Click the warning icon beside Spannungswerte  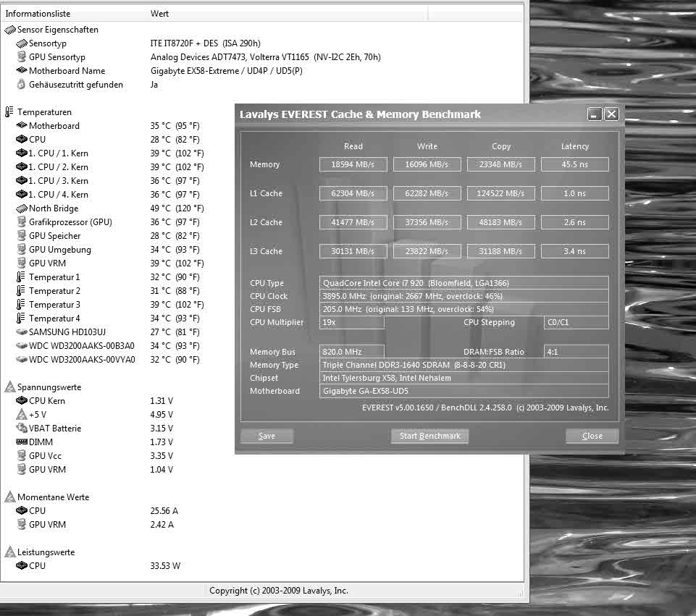[x=9, y=387]
